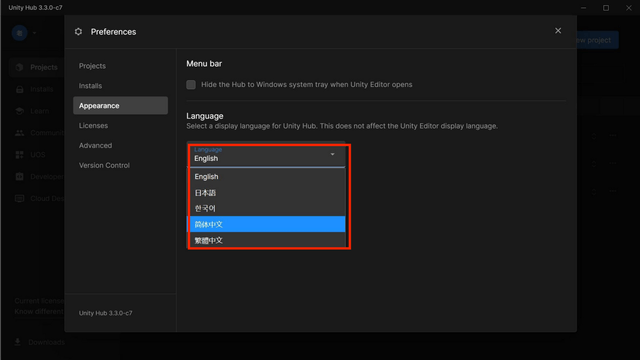Toggle Hide the Hub to system tray checkbox

191,84
